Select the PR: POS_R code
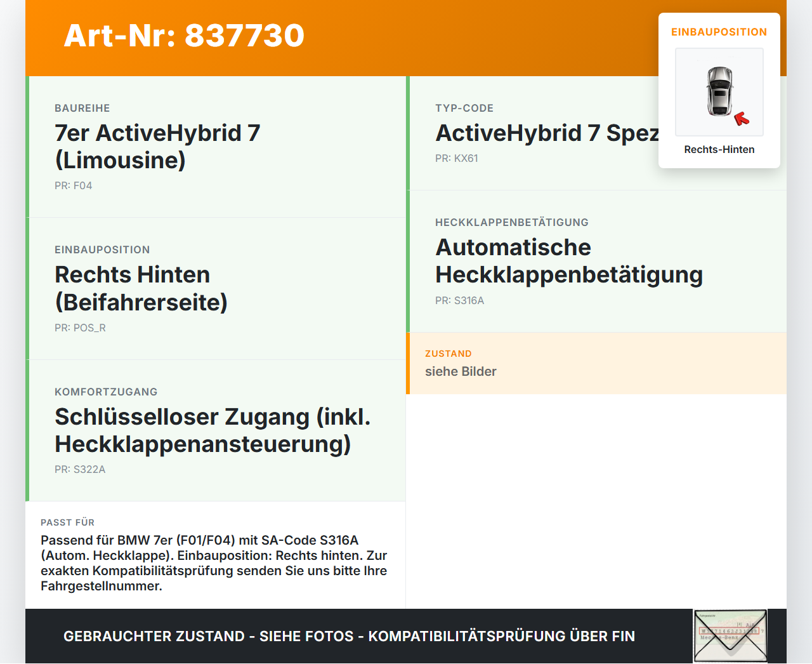Screen dimensions: 812x664 80,328
